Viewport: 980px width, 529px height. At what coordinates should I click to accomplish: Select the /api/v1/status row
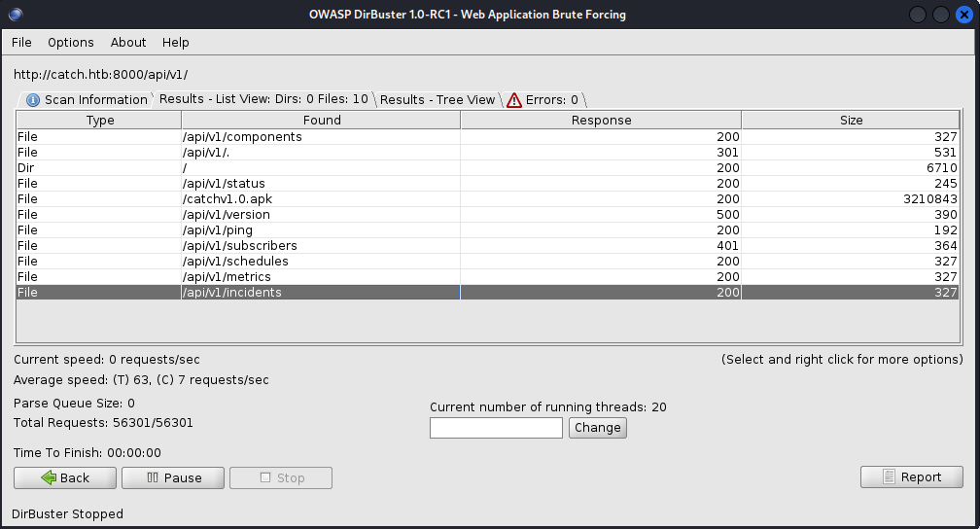[x=487, y=184]
